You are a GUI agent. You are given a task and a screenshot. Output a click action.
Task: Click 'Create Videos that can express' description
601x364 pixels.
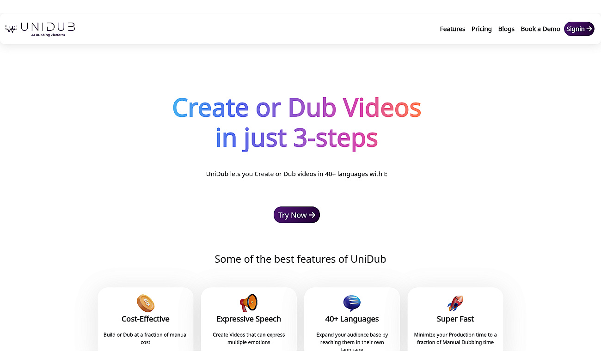(x=249, y=339)
